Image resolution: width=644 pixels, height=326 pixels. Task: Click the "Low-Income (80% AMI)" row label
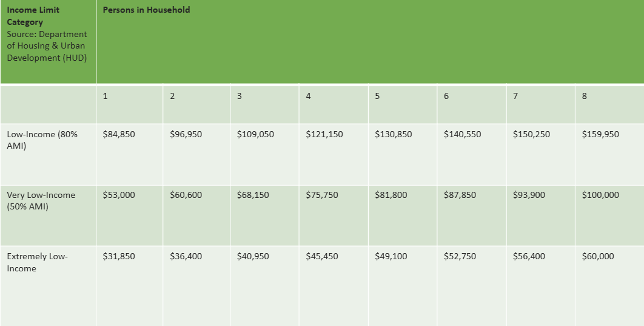point(42,140)
